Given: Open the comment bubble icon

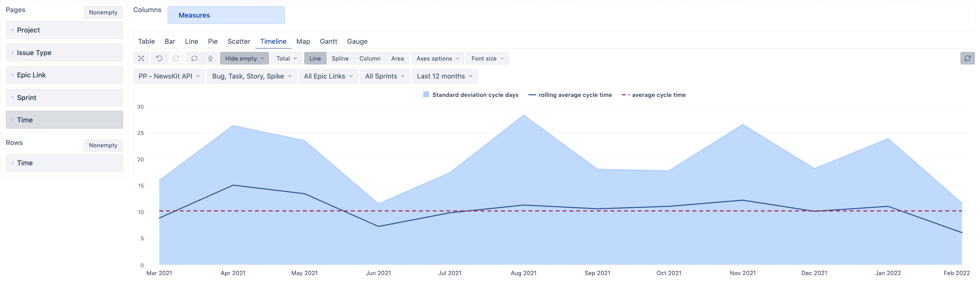Looking at the screenshot, I should [x=194, y=58].
